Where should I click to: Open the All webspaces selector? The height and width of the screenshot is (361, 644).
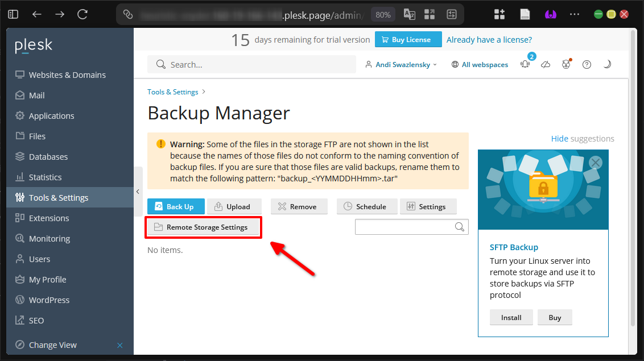[480, 64]
